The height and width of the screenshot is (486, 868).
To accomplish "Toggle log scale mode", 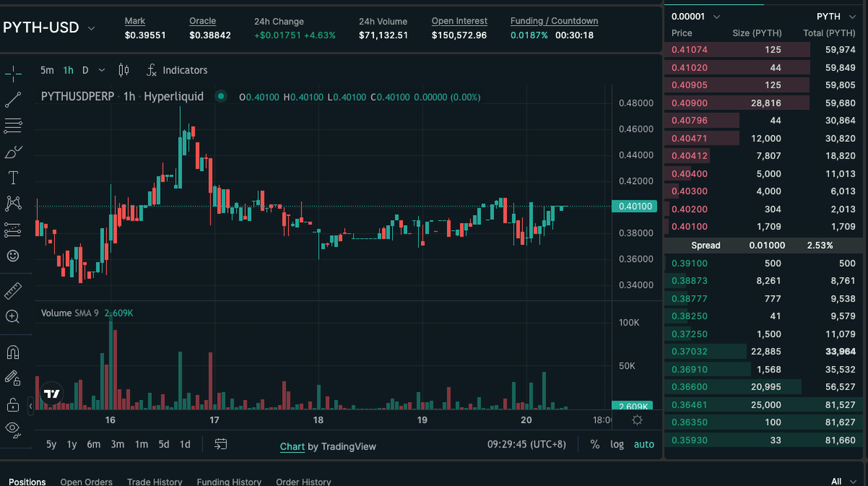I will (617, 445).
